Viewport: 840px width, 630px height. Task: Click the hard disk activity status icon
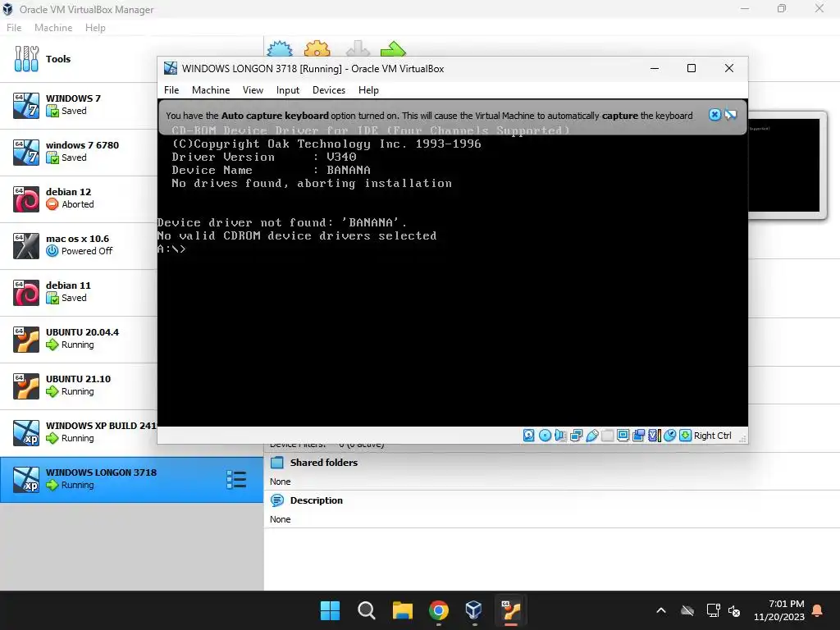529,436
